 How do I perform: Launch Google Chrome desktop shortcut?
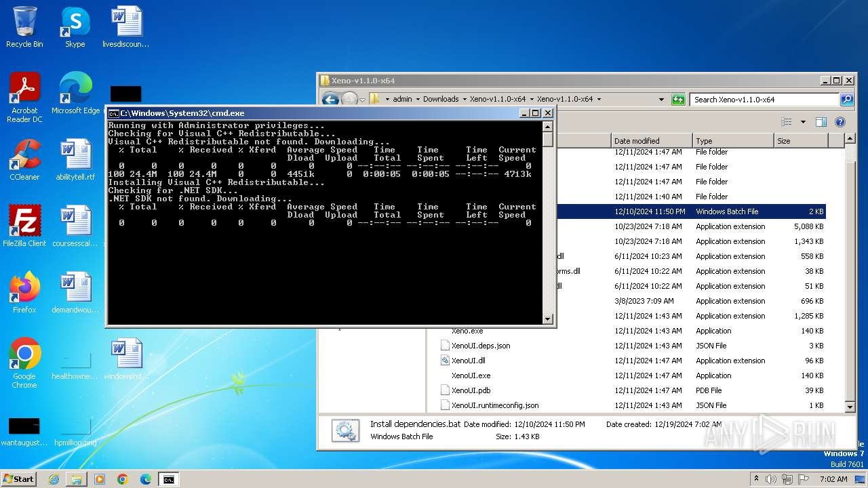click(x=24, y=363)
